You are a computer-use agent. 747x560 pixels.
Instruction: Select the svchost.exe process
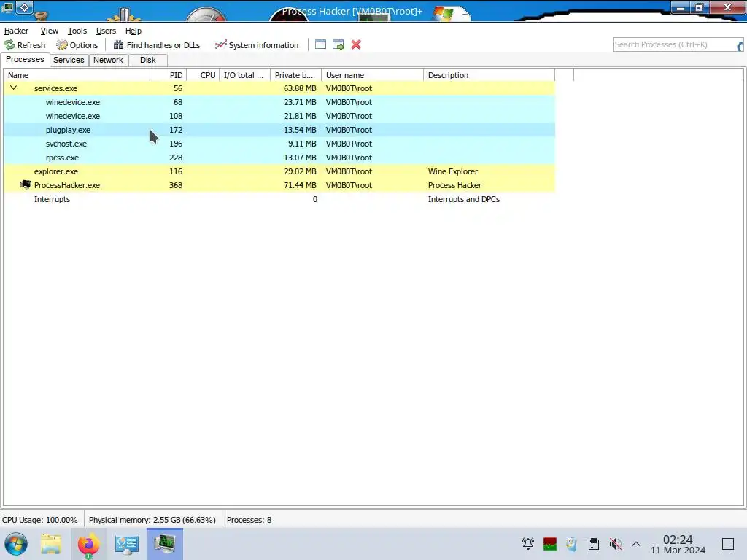pos(279,144)
